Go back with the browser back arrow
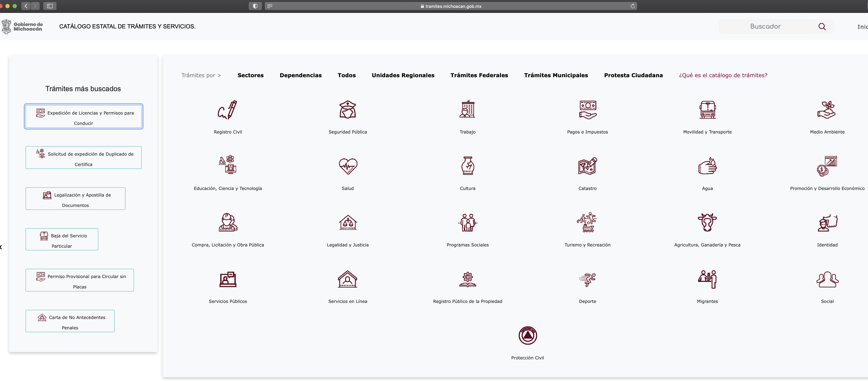Viewport: 868px width, 381px height. click(x=26, y=6)
